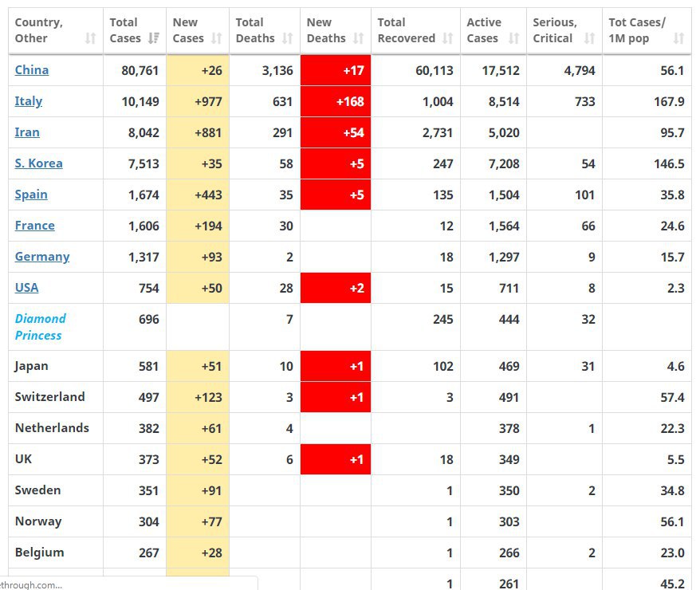Click sort icon in Country, Other column
Image resolution: width=700 pixels, height=590 pixels.
pos(90,38)
